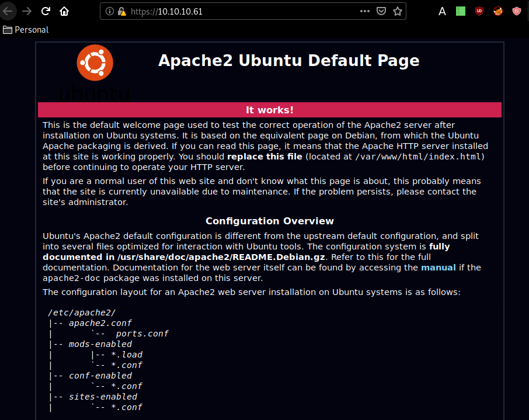529x420 pixels.
Task: Show site information with the circled i icon
Action: coord(110,12)
